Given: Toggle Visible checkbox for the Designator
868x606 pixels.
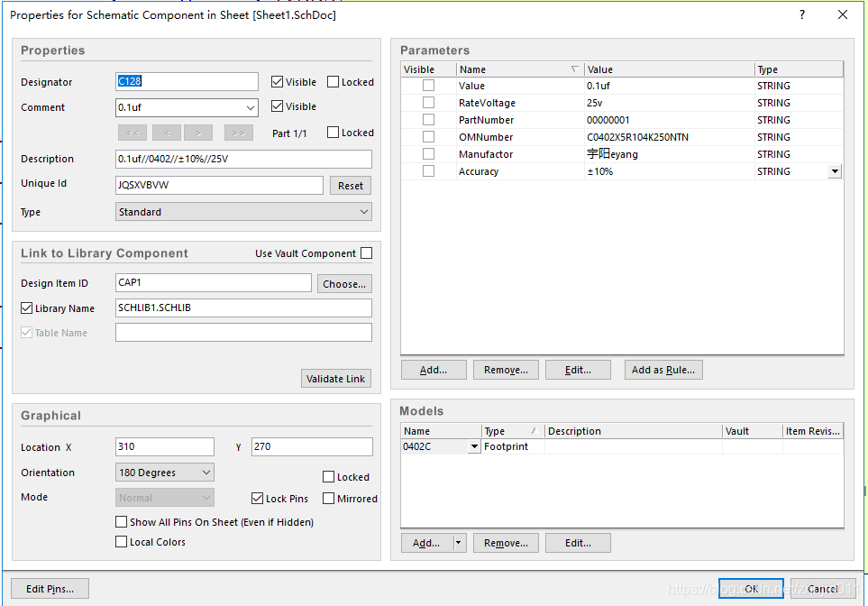Looking at the screenshot, I should point(278,82).
